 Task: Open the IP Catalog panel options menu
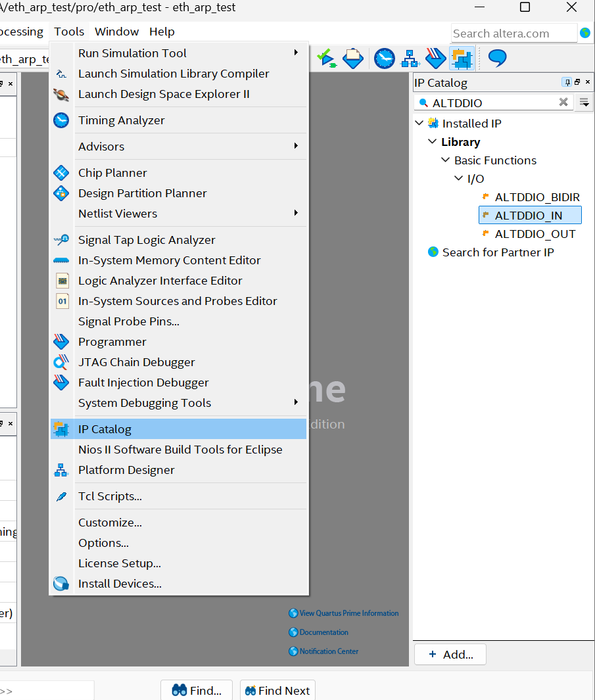pos(584,103)
